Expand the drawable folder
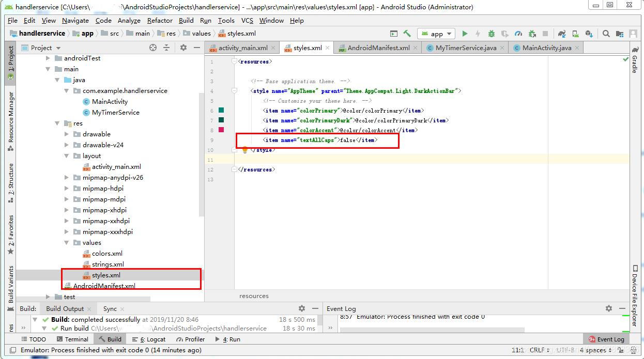The height and width of the screenshot is (359, 644). click(67, 134)
